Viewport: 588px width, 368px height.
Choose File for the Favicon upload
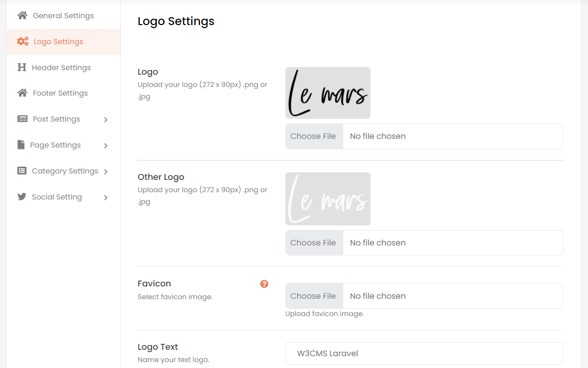[x=314, y=296]
